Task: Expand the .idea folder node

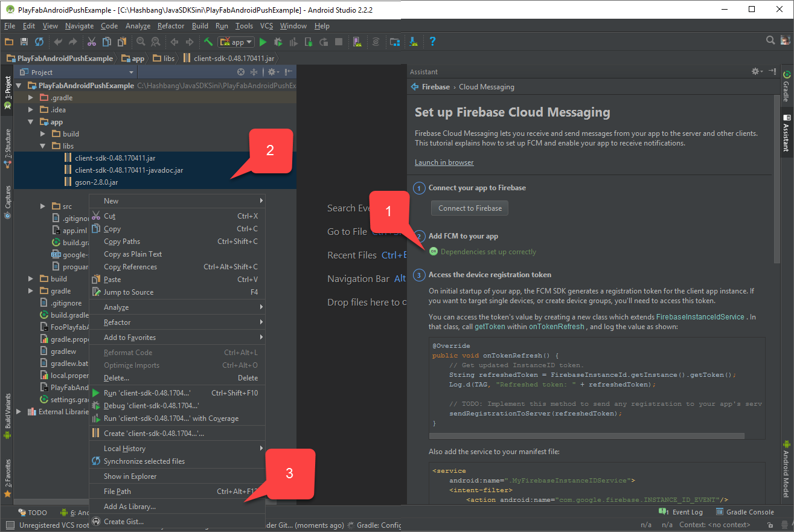Action: point(31,110)
